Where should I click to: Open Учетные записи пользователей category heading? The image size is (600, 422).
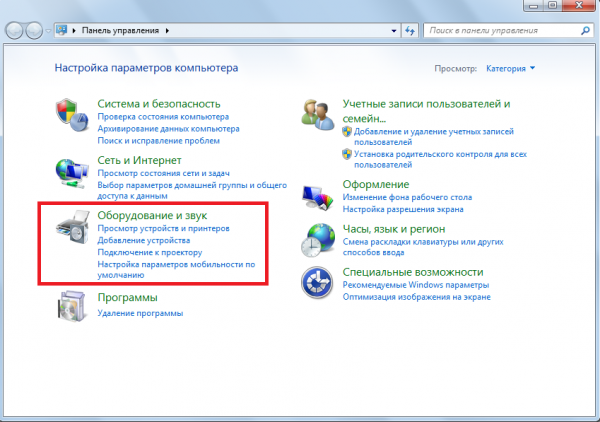click(x=426, y=111)
